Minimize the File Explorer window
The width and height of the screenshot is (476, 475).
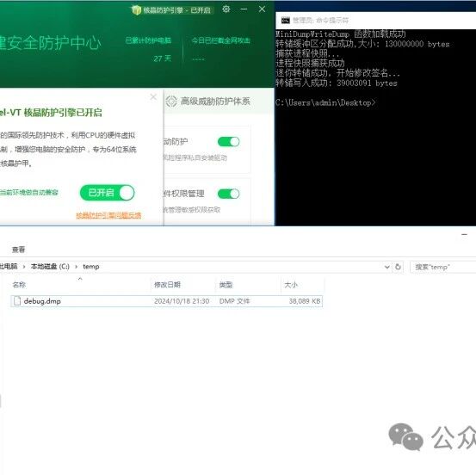(464, 235)
